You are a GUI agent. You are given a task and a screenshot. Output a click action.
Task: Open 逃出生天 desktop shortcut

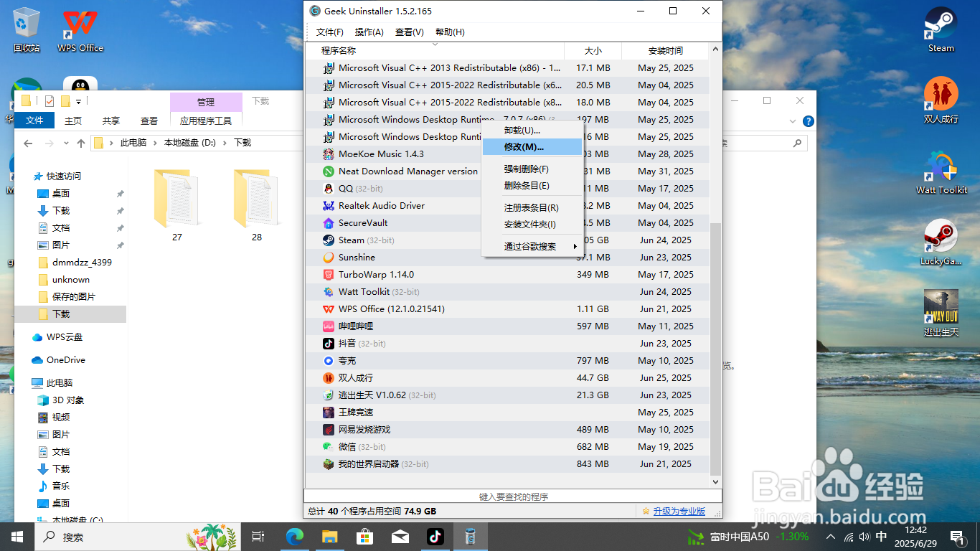941,314
